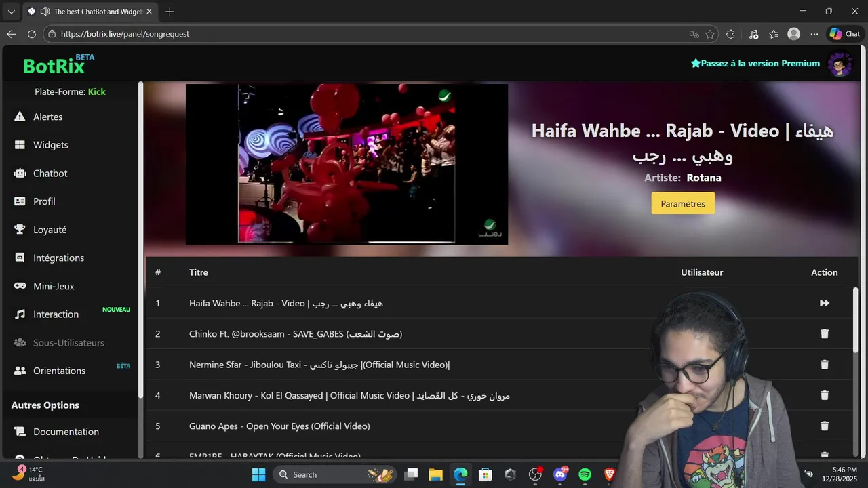Click the Mini-Jeux gamepad icon
The image size is (868, 488).
click(20, 286)
